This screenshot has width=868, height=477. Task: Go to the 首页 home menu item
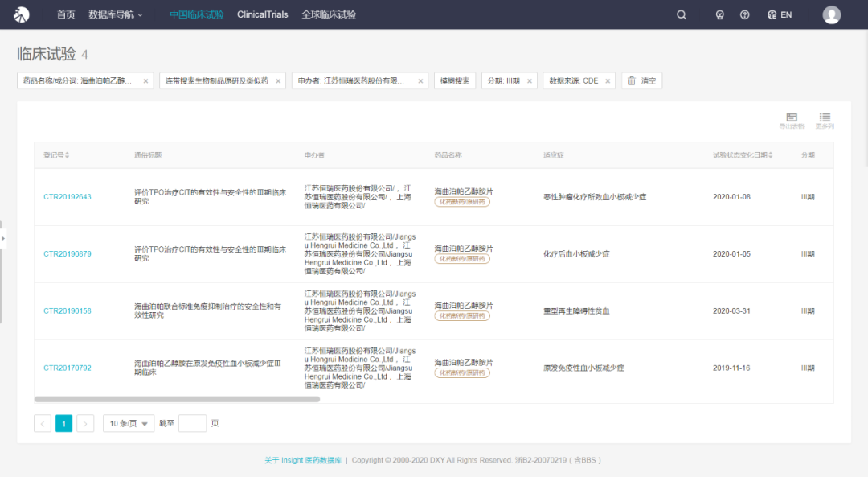tap(66, 15)
